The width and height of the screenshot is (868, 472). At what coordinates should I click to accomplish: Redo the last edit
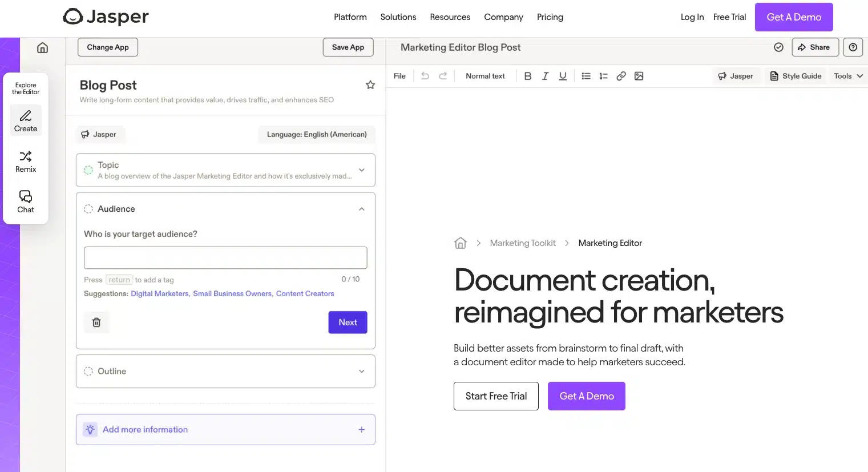pos(443,76)
